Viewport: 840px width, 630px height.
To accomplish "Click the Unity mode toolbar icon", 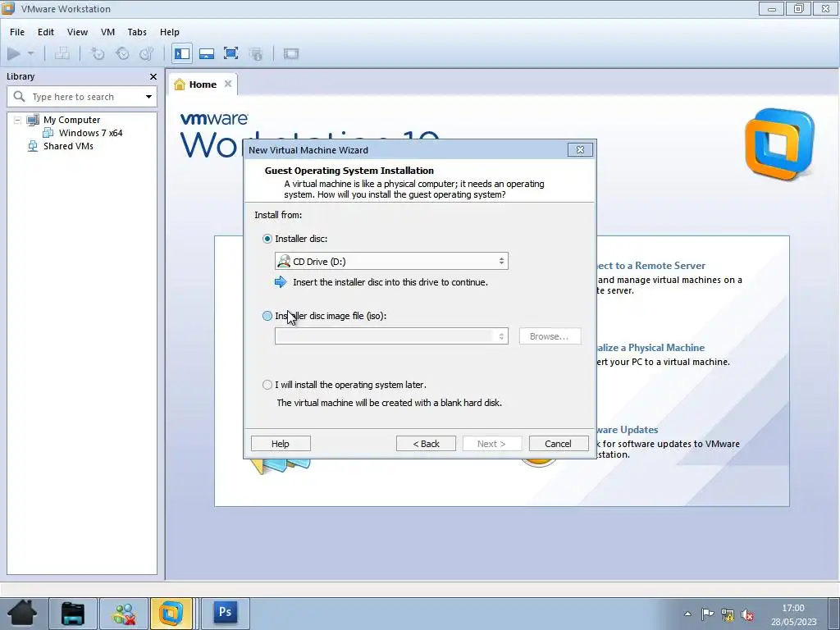I will pos(256,53).
